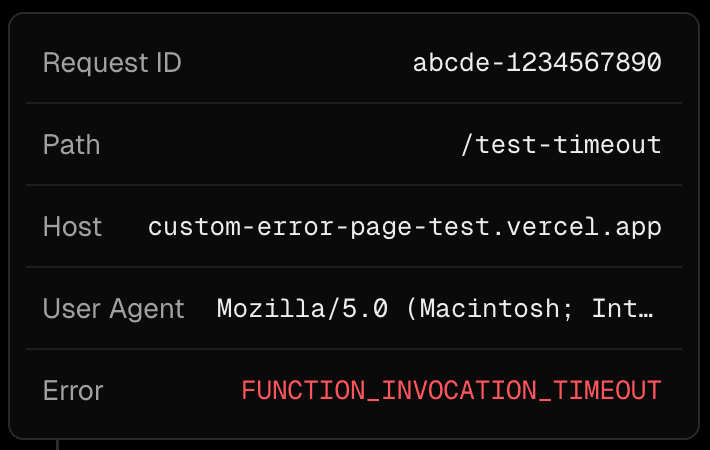Select the red FUNCTION_INVOCATION_TIMEOUT error code

(451, 390)
